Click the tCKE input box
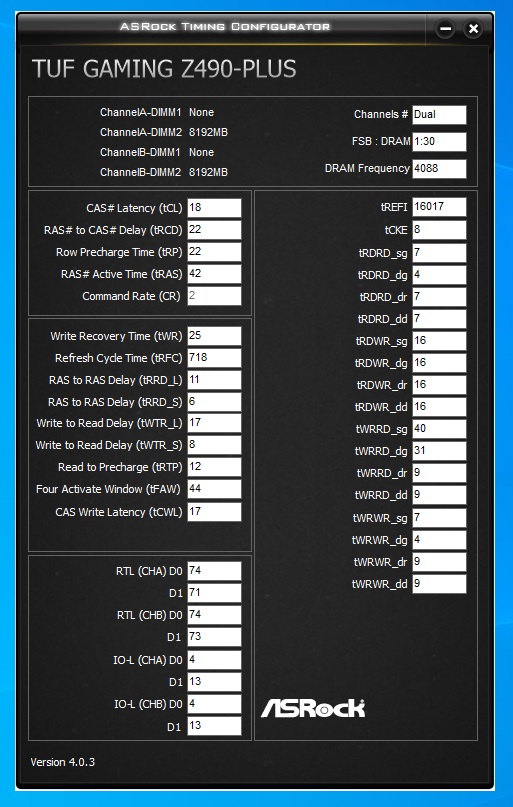Image resolution: width=513 pixels, height=807 pixels. point(439,230)
